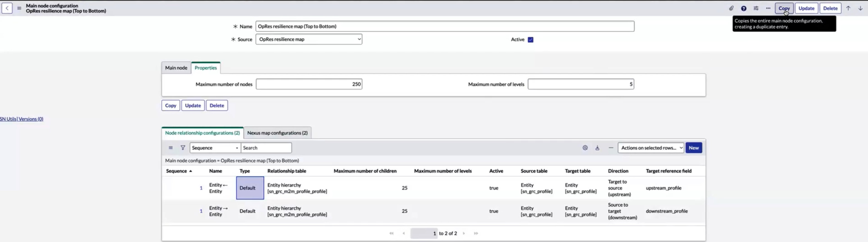
Task: Click the 'Source to target (downstream)' cell
Action: click(622, 211)
